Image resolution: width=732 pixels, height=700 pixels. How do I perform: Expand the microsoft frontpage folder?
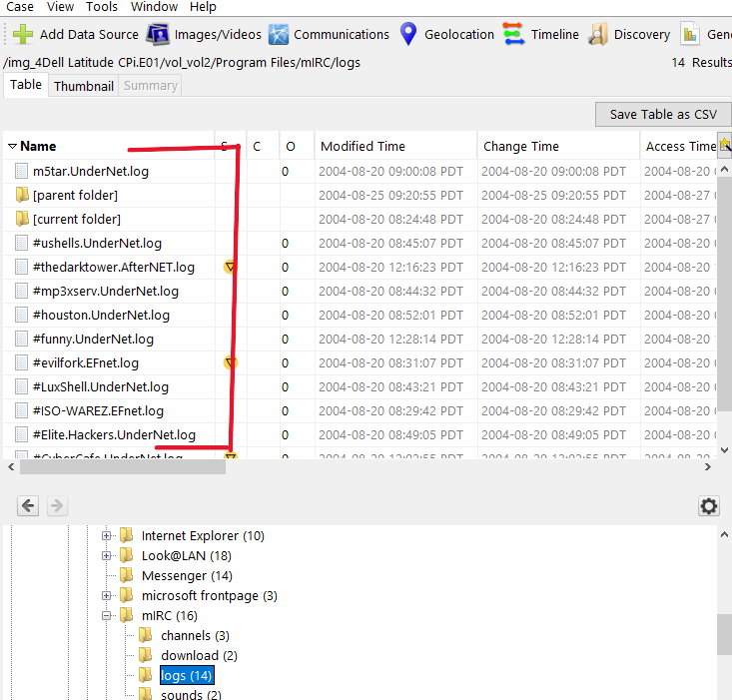(x=107, y=596)
